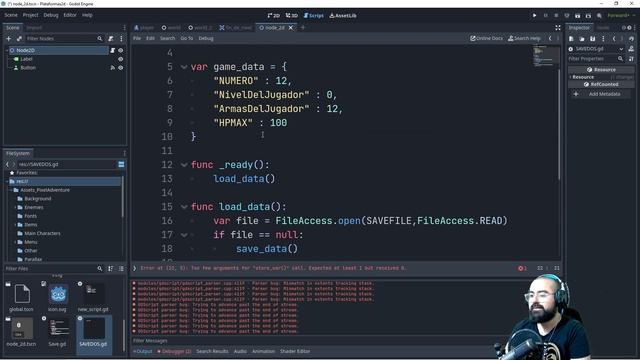Screen dimensions: 640x360
Task: Fold the if file == null block
Action: tap(184, 235)
